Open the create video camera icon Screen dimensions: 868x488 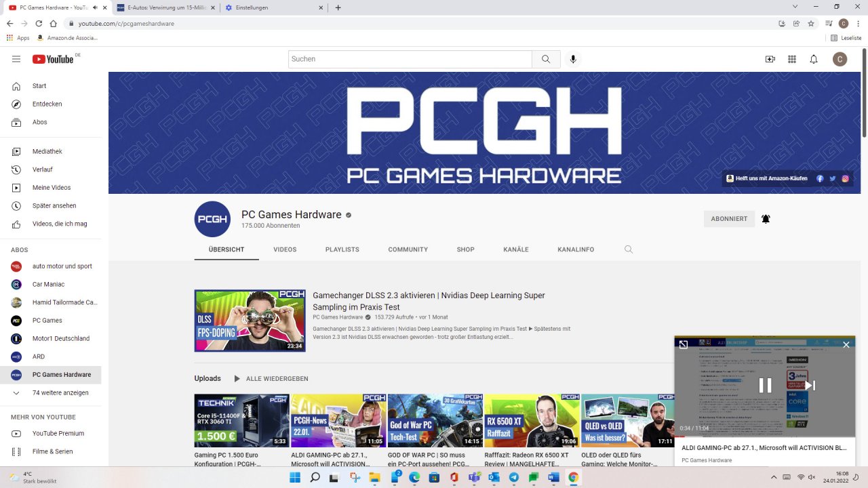[770, 59]
